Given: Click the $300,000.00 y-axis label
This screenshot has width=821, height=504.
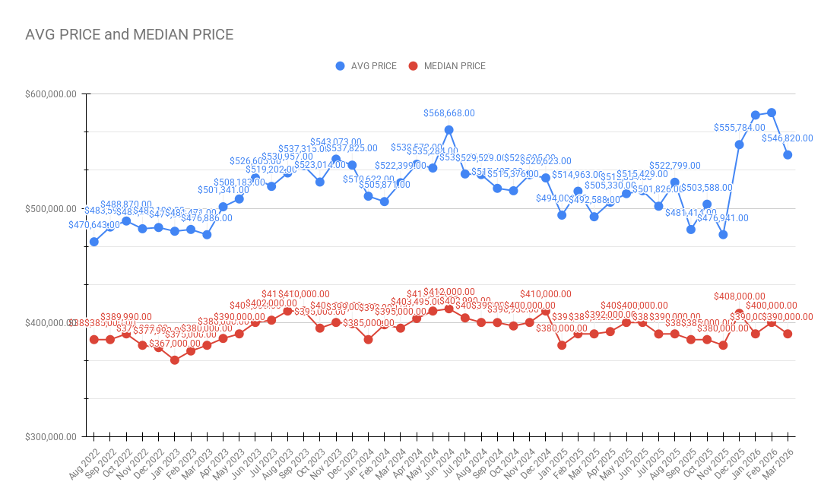Looking at the screenshot, I should click(51, 437).
